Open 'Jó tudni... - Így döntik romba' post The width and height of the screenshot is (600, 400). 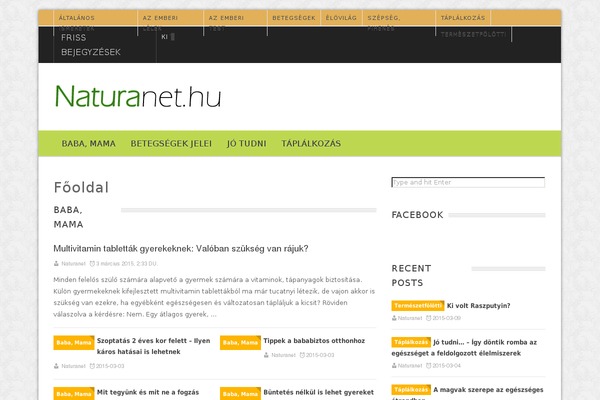click(x=464, y=348)
